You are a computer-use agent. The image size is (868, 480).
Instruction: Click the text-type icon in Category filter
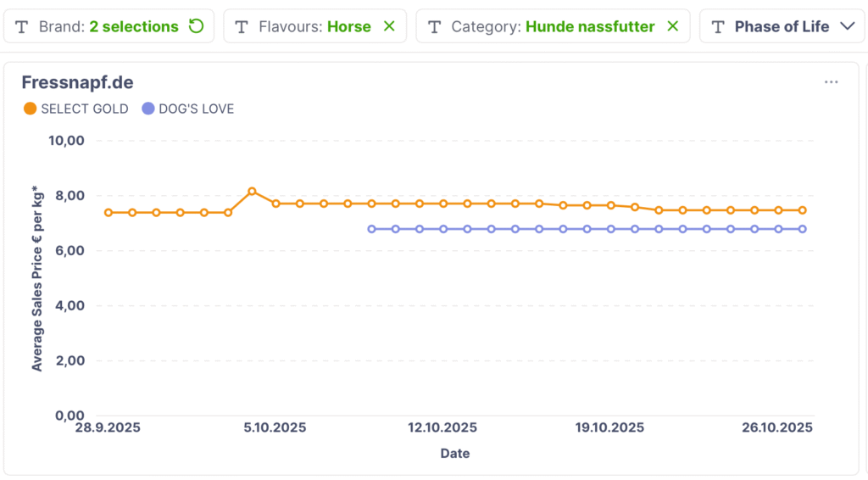pyautogui.click(x=434, y=27)
